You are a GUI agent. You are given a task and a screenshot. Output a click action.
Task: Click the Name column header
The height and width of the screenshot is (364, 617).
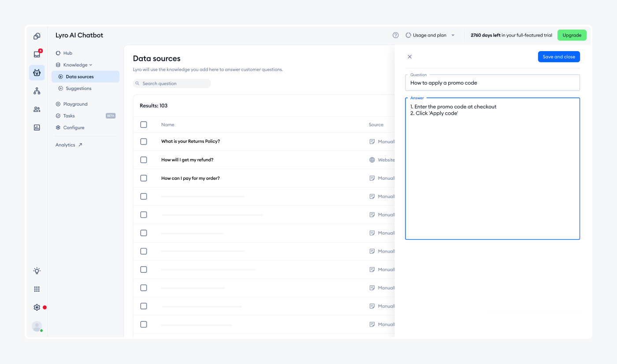(167, 125)
